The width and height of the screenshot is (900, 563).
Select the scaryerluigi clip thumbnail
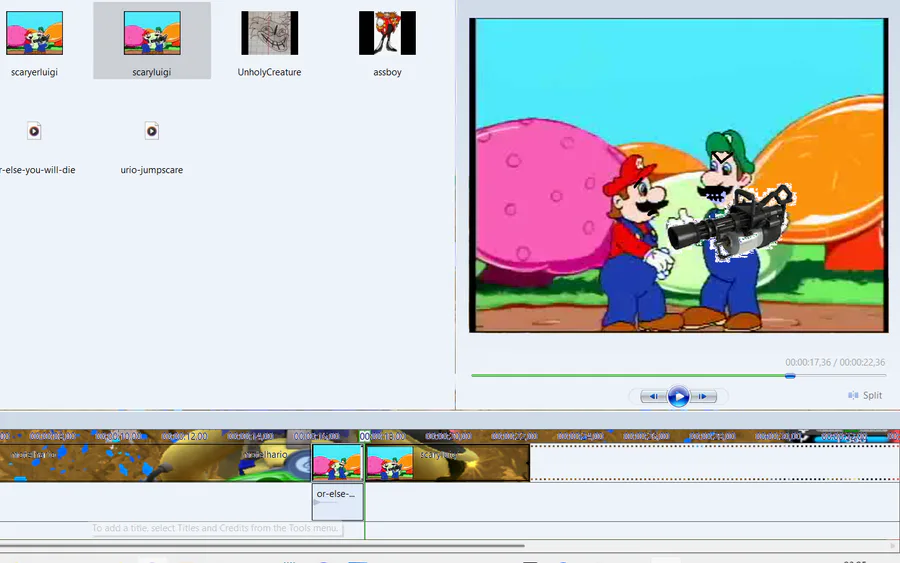(34, 33)
